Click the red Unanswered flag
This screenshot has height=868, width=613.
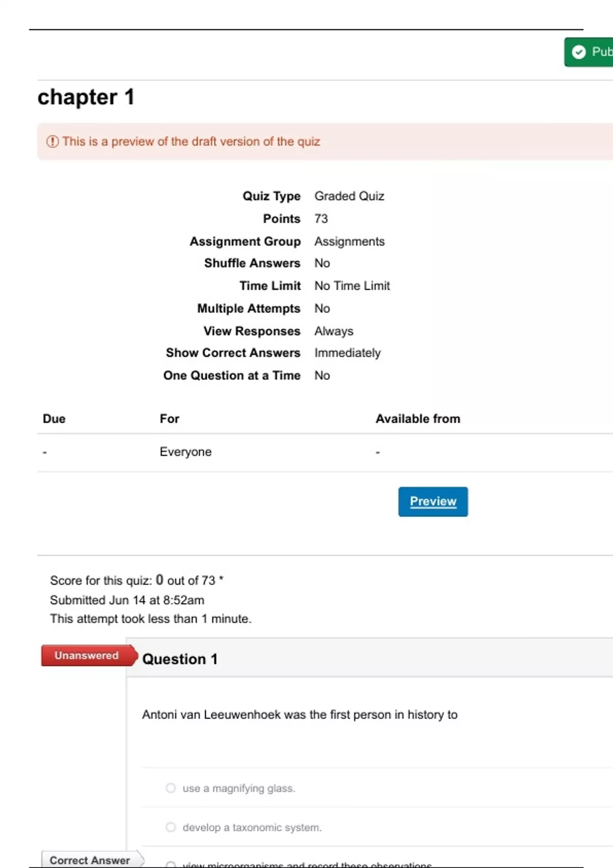coord(87,656)
